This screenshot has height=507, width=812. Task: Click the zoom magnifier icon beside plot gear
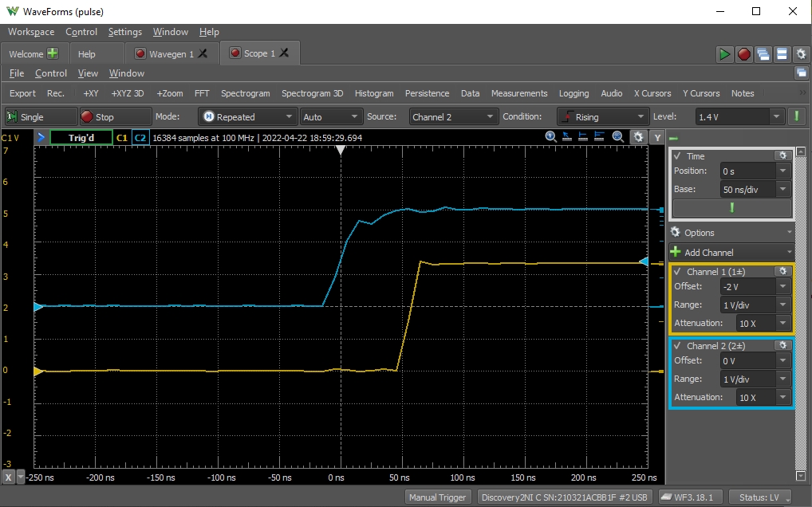(x=618, y=136)
